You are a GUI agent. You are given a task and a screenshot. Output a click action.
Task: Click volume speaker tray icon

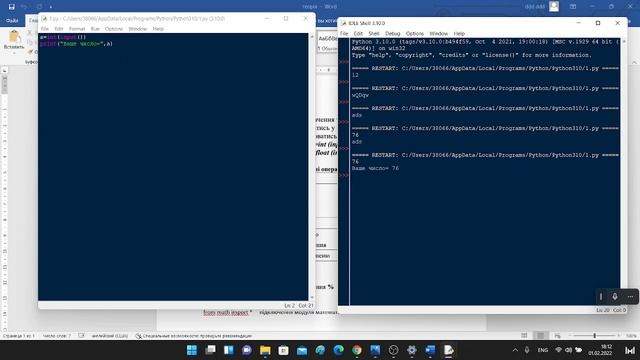coord(568,350)
